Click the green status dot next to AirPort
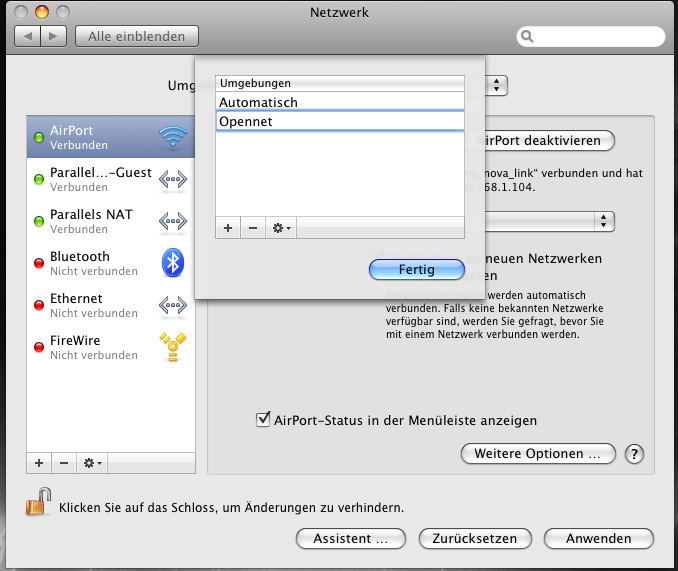This screenshot has height=571, width=678. click(39, 137)
